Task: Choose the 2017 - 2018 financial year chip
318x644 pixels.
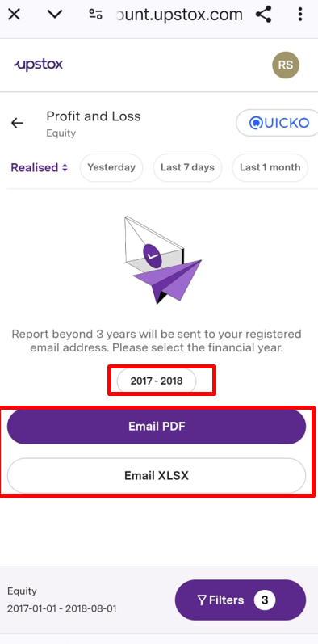Action: tap(157, 381)
